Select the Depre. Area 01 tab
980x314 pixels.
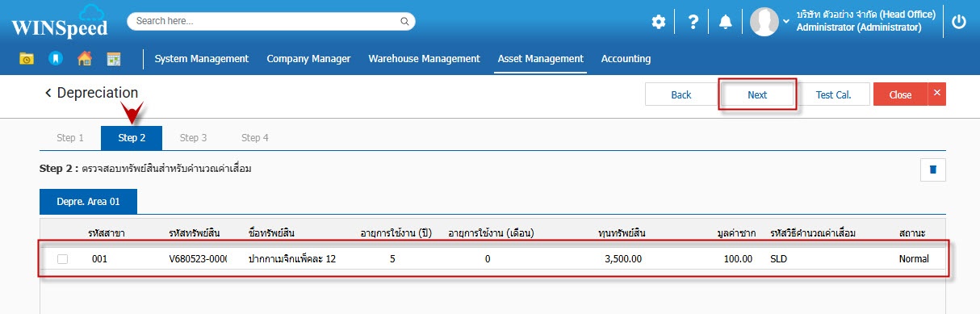tap(88, 202)
